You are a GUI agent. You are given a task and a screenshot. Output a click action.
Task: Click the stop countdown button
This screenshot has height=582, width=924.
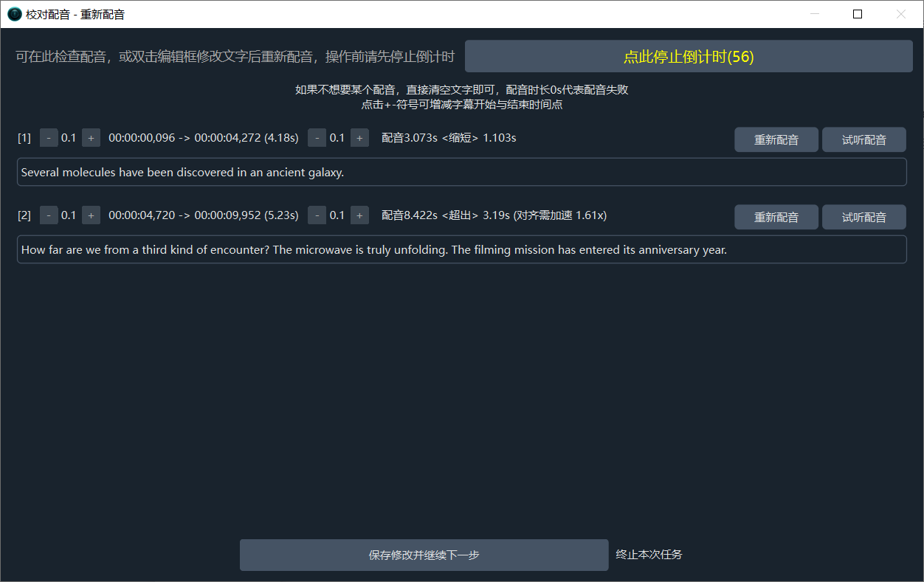point(688,57)
